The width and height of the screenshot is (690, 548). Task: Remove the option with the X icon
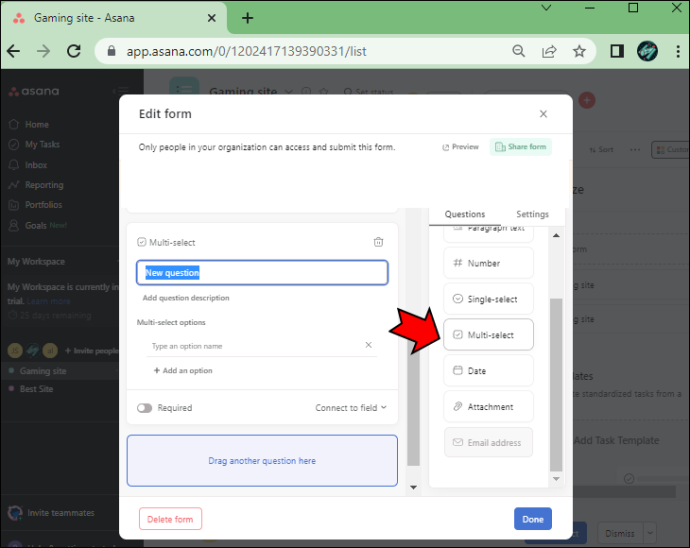click(368, 345)
